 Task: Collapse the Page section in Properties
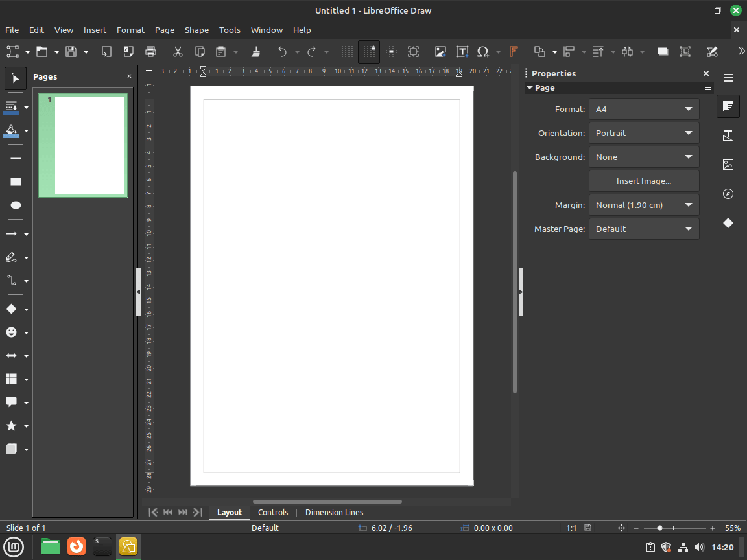tap(530, 87)
